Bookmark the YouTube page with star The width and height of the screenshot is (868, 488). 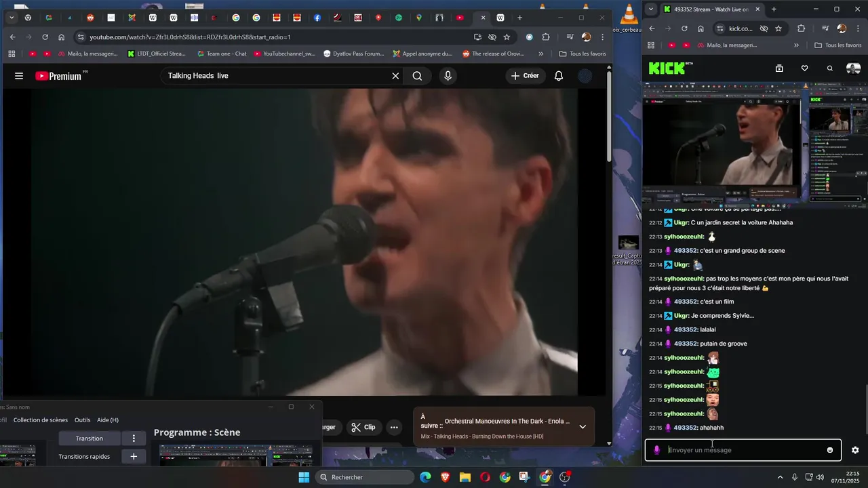[507, 37]
